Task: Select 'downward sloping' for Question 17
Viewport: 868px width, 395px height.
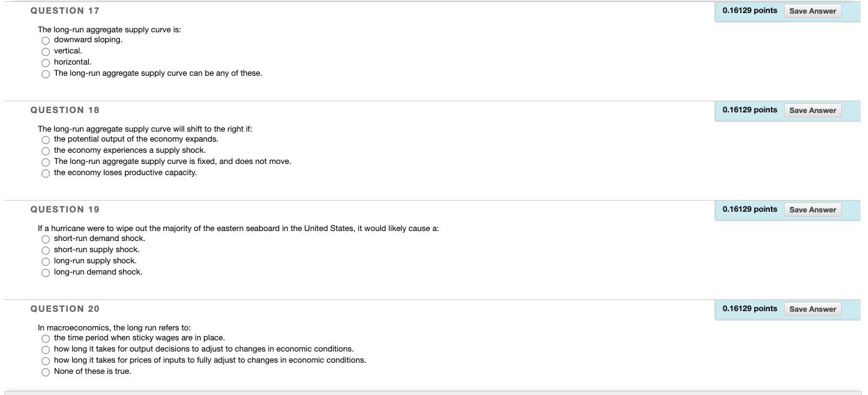Action: click(x=45, y=40)
